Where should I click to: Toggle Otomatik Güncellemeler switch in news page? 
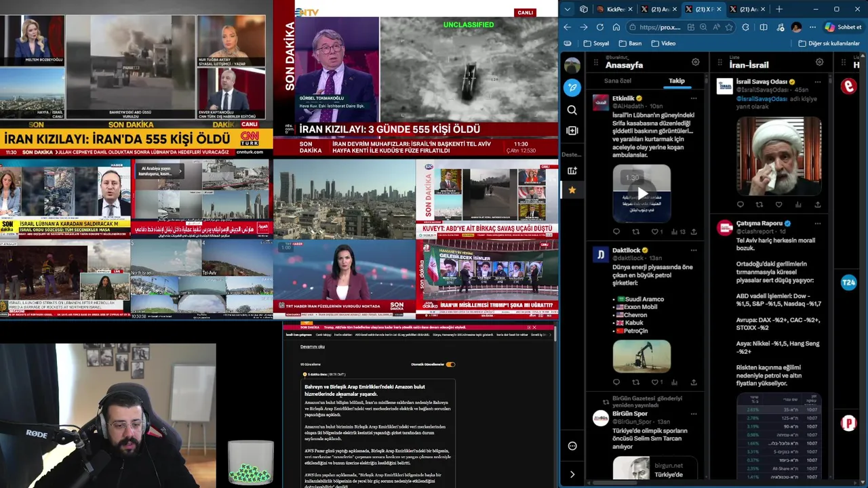click(450, 364)
